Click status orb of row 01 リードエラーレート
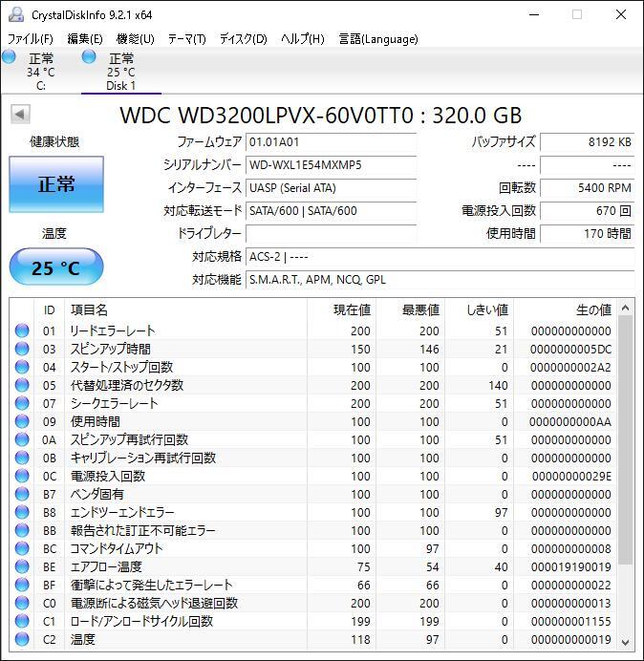The width and height of the screenshot is (644, 661). 22,330
